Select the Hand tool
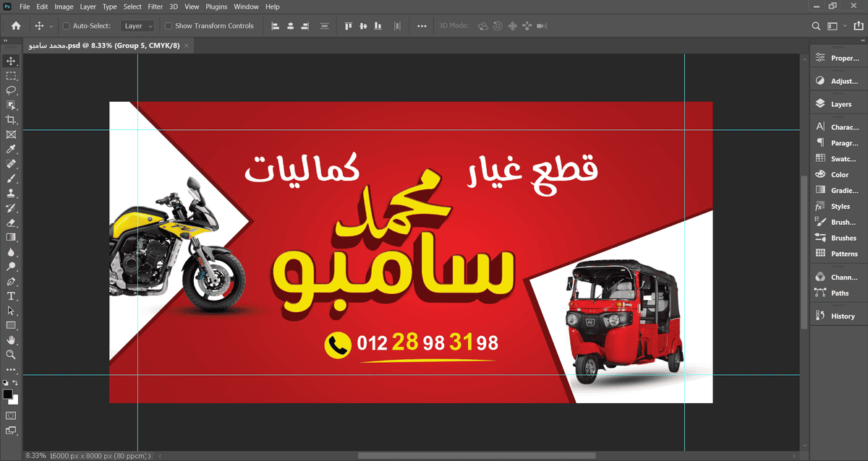Screen dimensions: 868x461 click(x=11, y=340)
